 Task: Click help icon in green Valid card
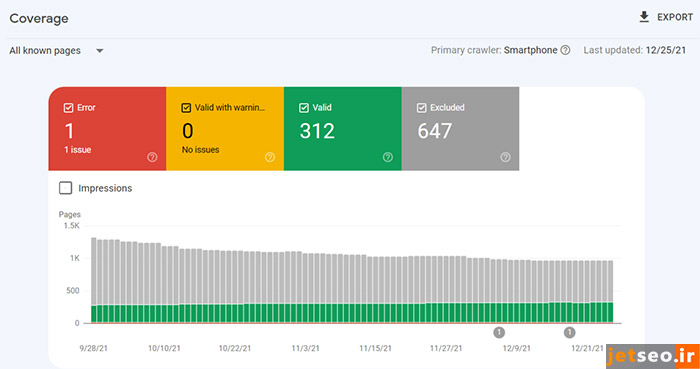[x=388, y=157]
